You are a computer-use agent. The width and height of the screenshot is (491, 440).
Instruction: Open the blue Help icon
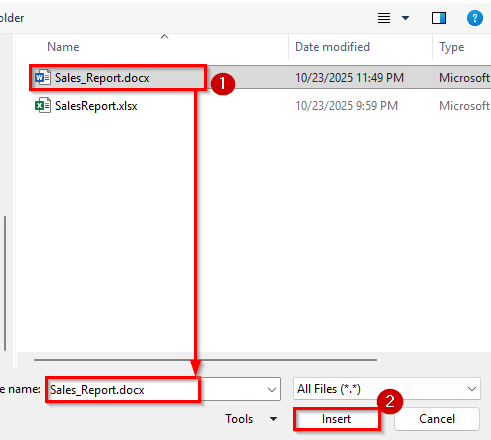click(475, 18)
